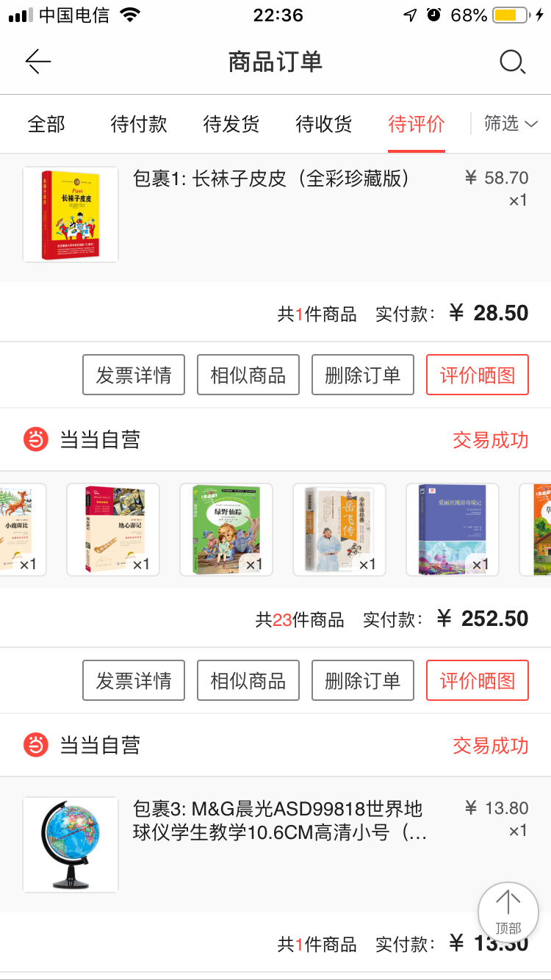Tap the first 当当自营 store logo

35,440
